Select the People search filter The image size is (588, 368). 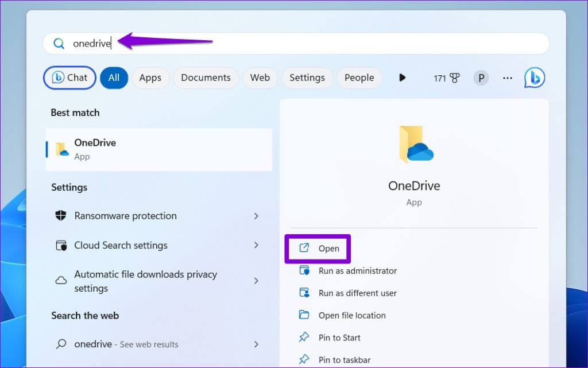359,78
